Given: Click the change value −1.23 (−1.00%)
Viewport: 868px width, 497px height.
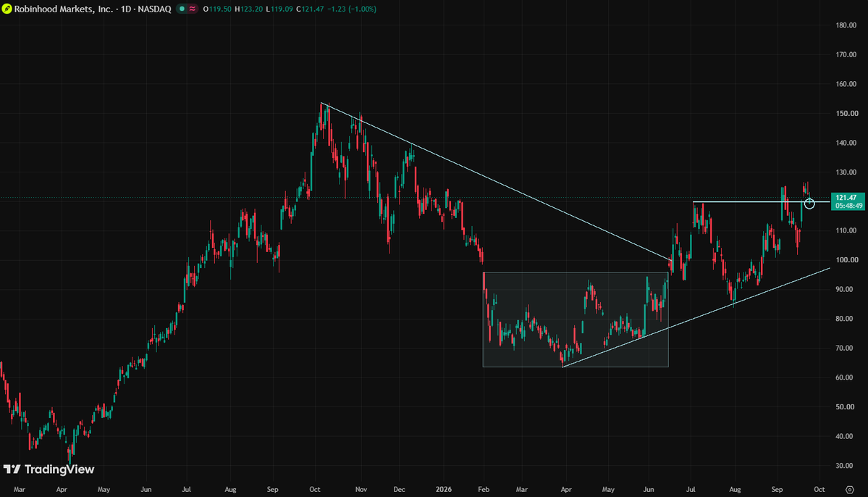Looking at the screenshot, I should [x=352, y=9].
